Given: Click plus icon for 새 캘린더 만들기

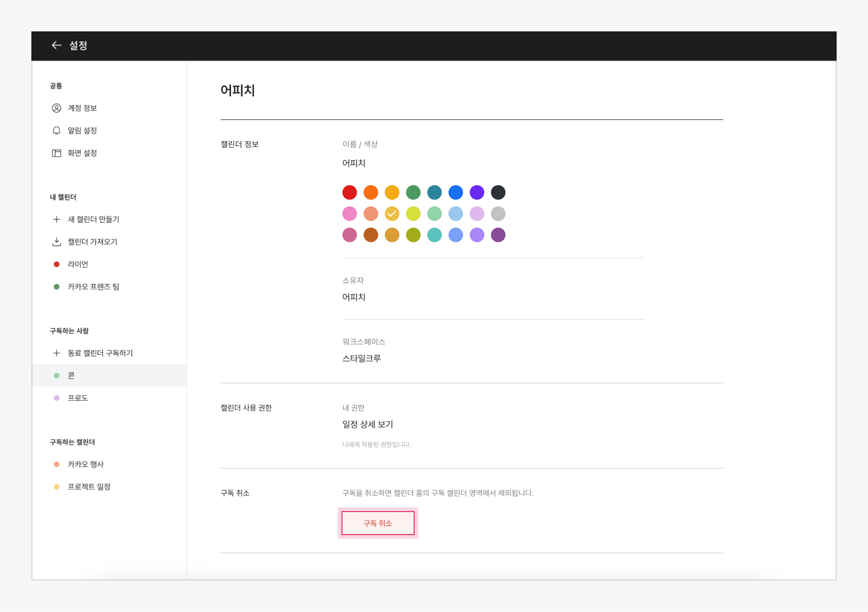Looking at the screenshot, I should pos(56,220).
